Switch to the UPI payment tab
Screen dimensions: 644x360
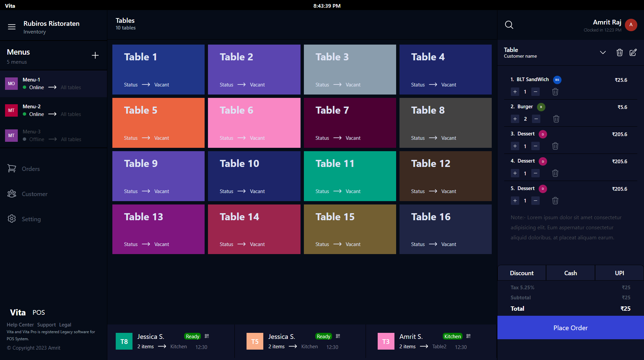click(620, 273)
